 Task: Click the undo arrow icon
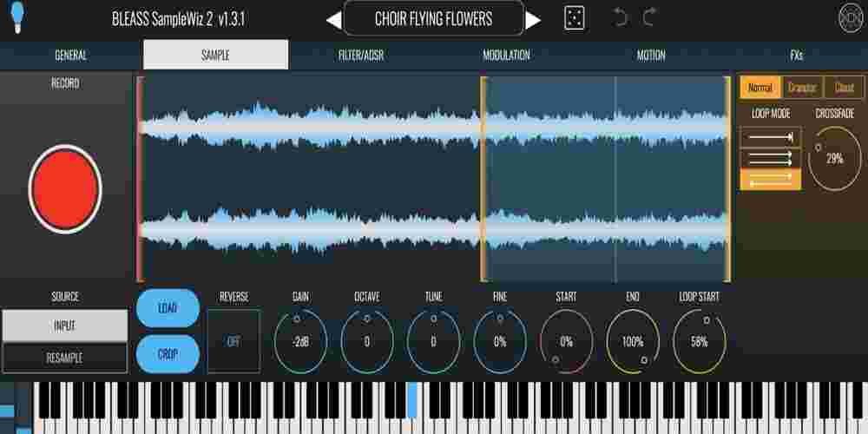coord(621,17)
